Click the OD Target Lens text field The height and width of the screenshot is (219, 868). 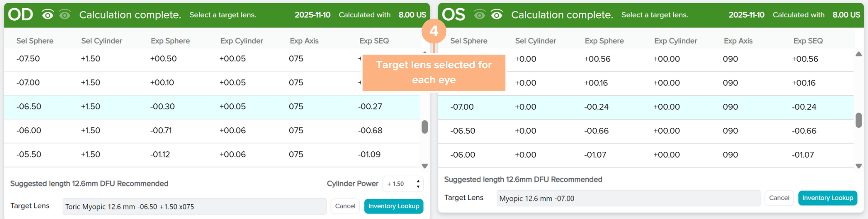[x=194, y=206]
